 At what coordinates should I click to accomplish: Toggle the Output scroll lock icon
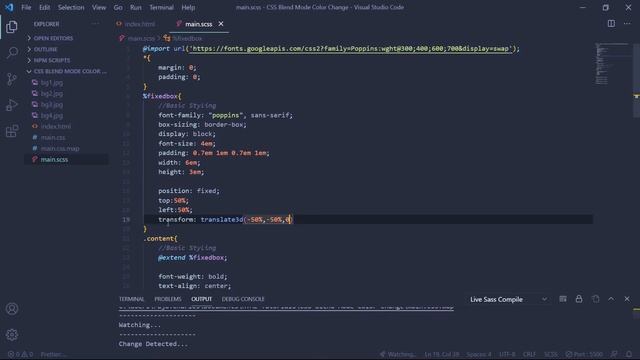click(x=579, y=299)
